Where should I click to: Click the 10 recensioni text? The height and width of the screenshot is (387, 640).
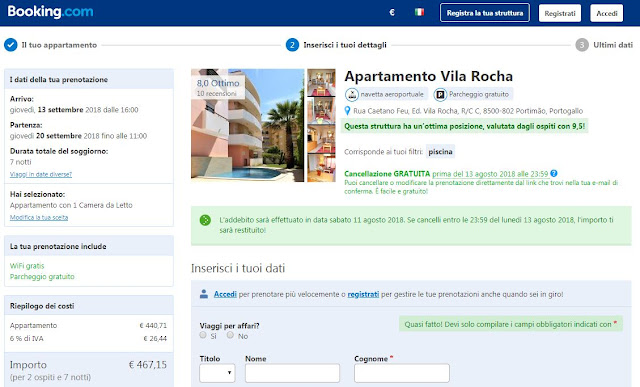pyautogui.click(x=216, y=93)
